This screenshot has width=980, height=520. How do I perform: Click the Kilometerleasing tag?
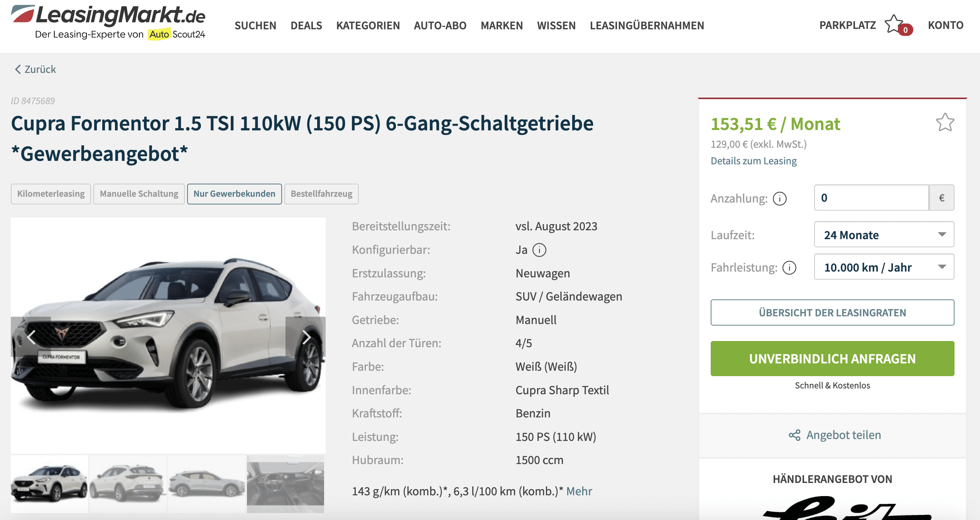pyautogui.click(x=51, y=194)
